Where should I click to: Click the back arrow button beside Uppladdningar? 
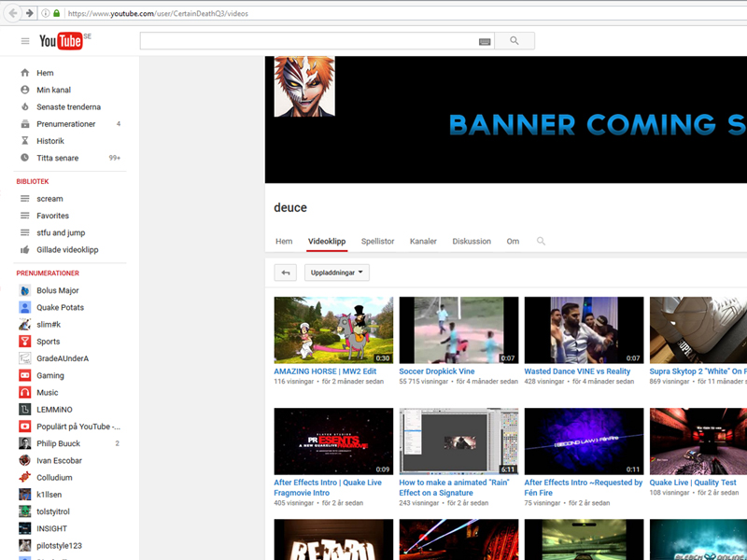point(286,273)
